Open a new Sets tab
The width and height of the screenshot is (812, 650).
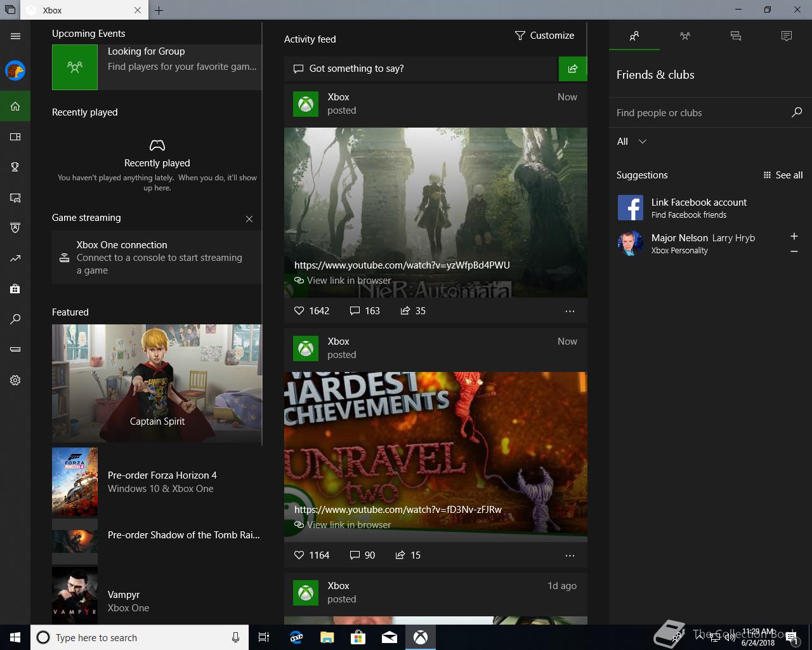click(x=159, y=10)
